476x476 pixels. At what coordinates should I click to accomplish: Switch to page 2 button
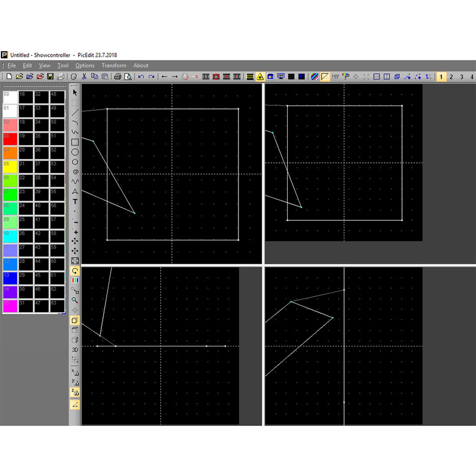click(x=451, y=77)
